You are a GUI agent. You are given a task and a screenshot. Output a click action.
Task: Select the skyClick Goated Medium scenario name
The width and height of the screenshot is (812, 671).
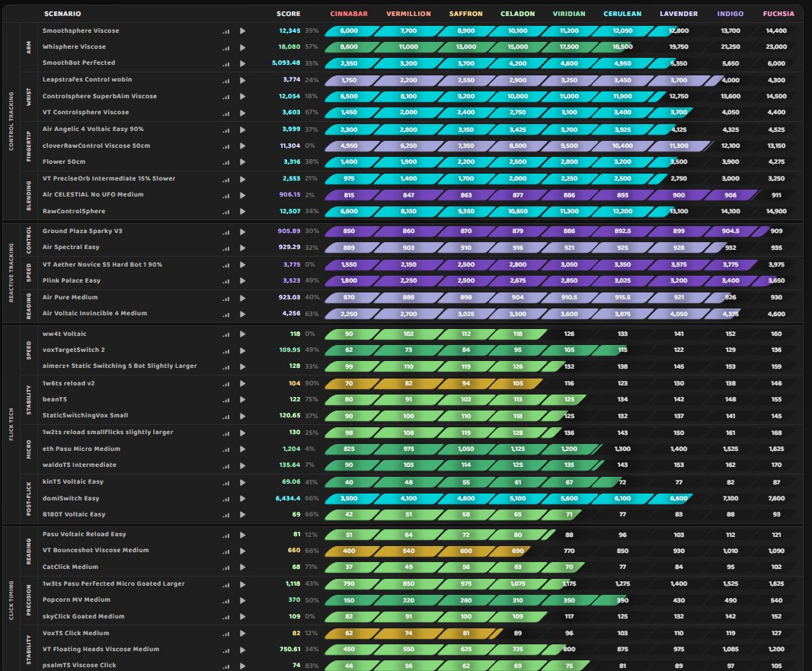pos(83,617)
